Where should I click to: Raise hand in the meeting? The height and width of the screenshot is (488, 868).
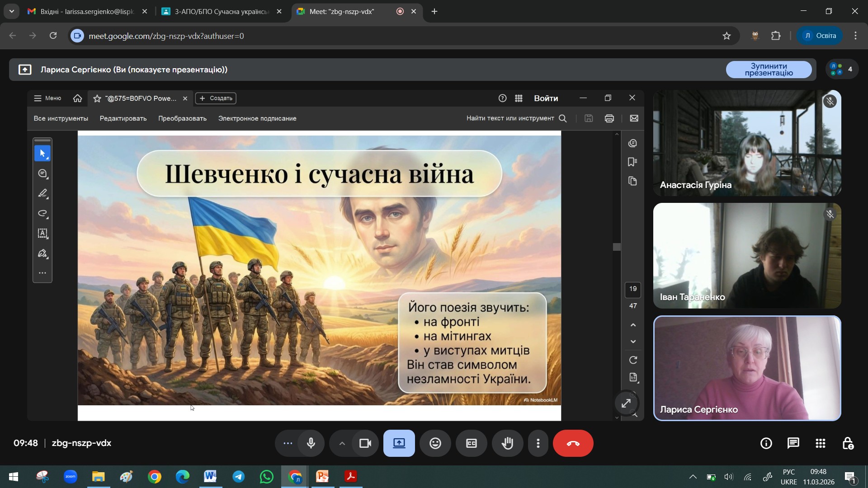[507, 443]
